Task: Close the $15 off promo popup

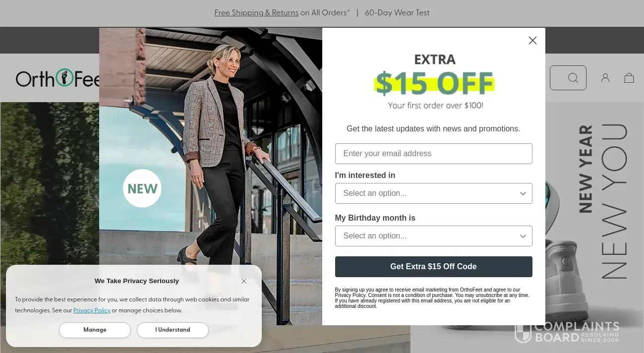Action: pyautogui.click(x=532, y=41)
